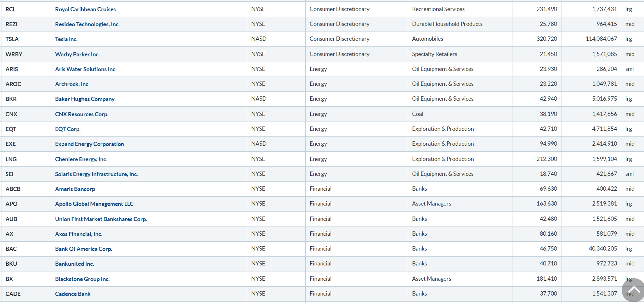
Task: Click Royal Caribbean's Recreational Services industry
Action: tap(438, 9)
